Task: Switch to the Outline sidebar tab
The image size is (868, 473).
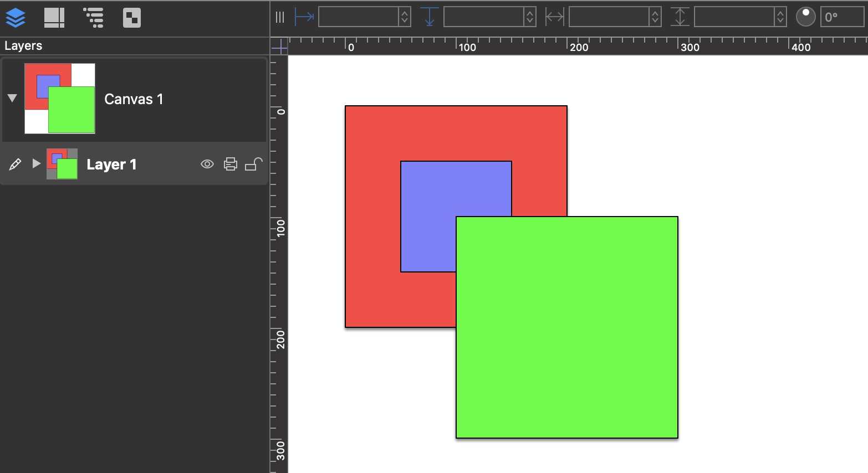Action: 93,18
